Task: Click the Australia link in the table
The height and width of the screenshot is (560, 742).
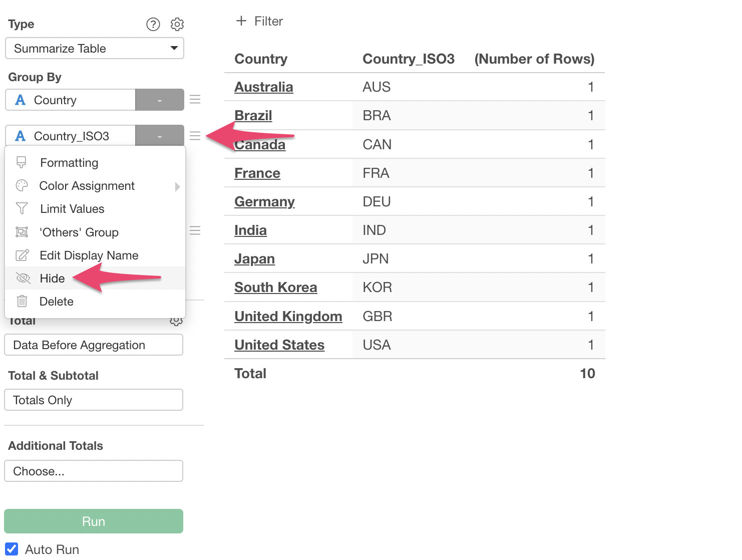Action: pyautogui.click(x=264, y=87)
